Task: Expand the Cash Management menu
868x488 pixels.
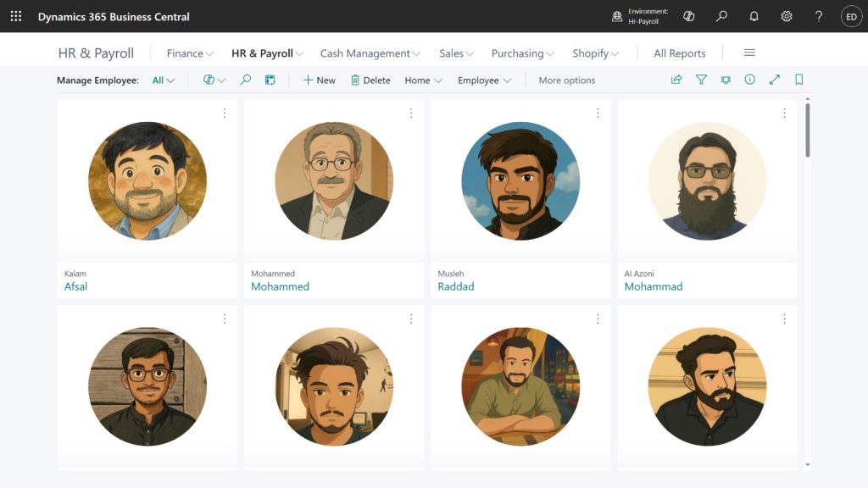Action: [x=370, y=53]
